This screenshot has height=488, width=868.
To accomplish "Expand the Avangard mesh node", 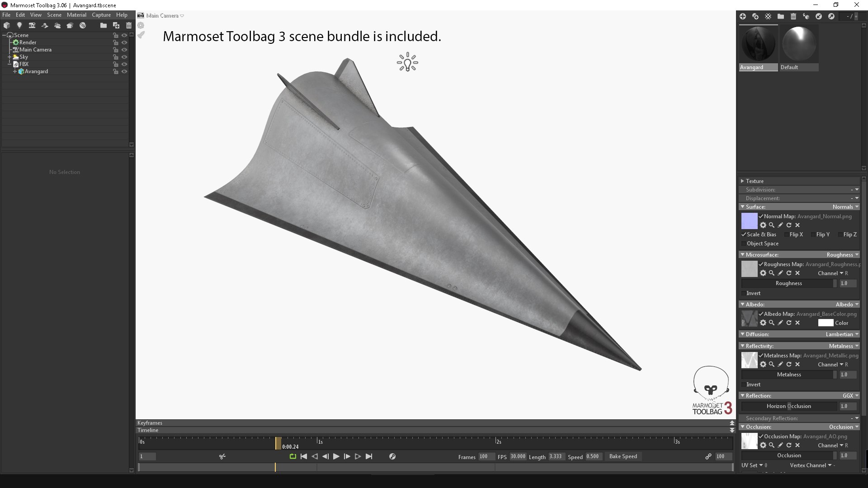I will (x=15, y=71).
